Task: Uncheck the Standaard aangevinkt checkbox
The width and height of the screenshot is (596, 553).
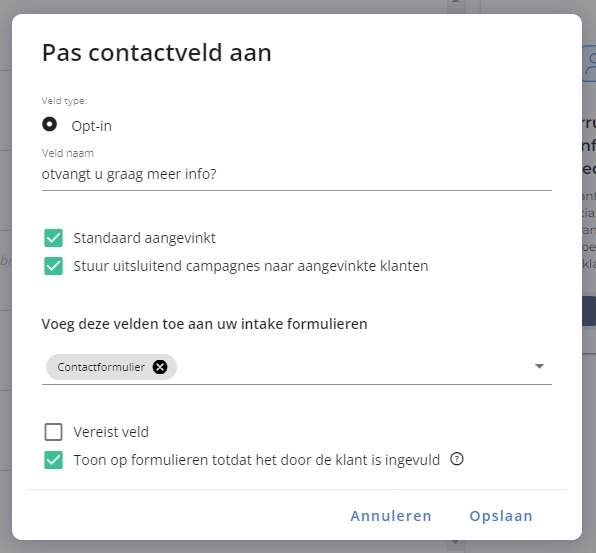Action: tap(53, 238)
